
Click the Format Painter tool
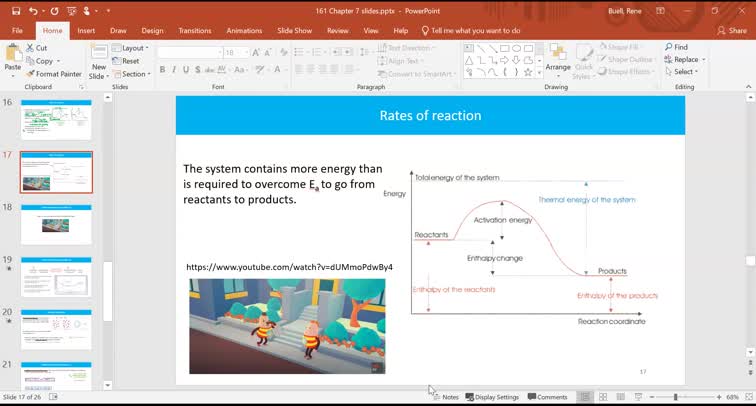click(57, 74)
